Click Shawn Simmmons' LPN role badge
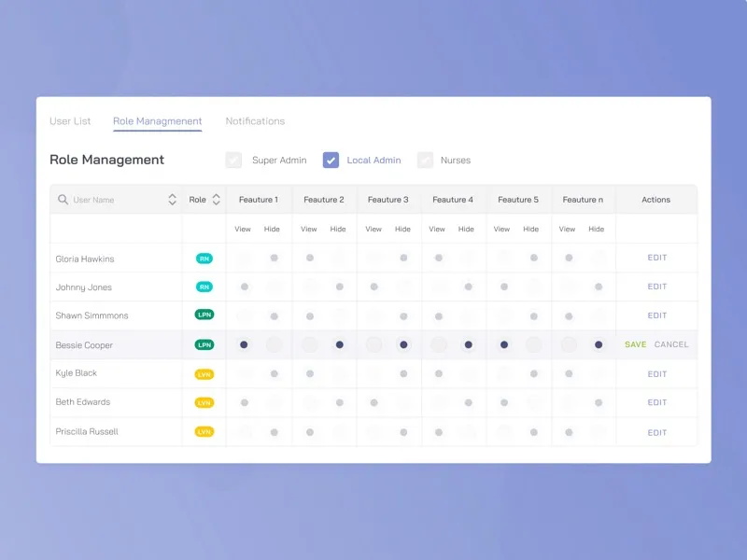The width and height of the screenshot is (747, 560). pos(204,315)
